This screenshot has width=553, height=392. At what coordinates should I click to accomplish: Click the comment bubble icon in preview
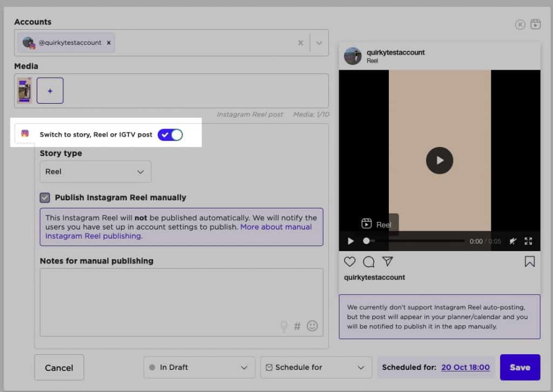click(x=369, y=262)
